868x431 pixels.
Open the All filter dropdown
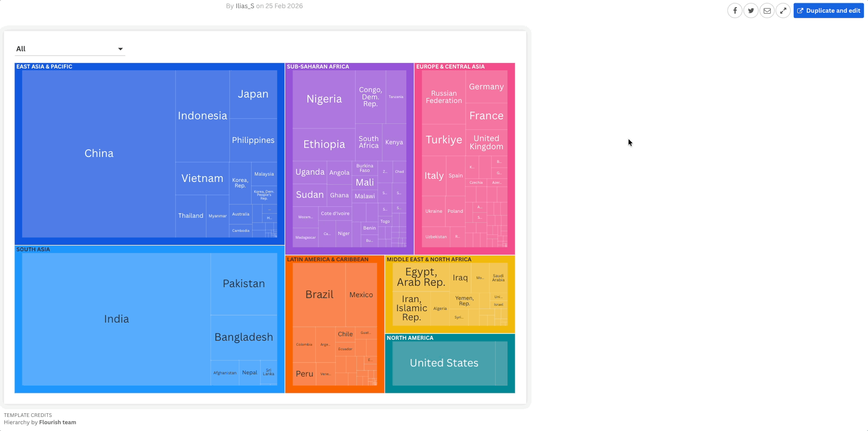pos(70,49)
